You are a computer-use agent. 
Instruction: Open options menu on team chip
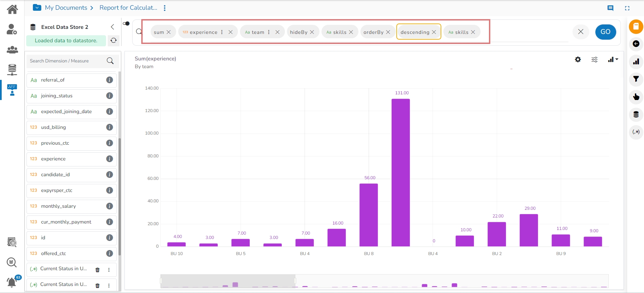269,32
